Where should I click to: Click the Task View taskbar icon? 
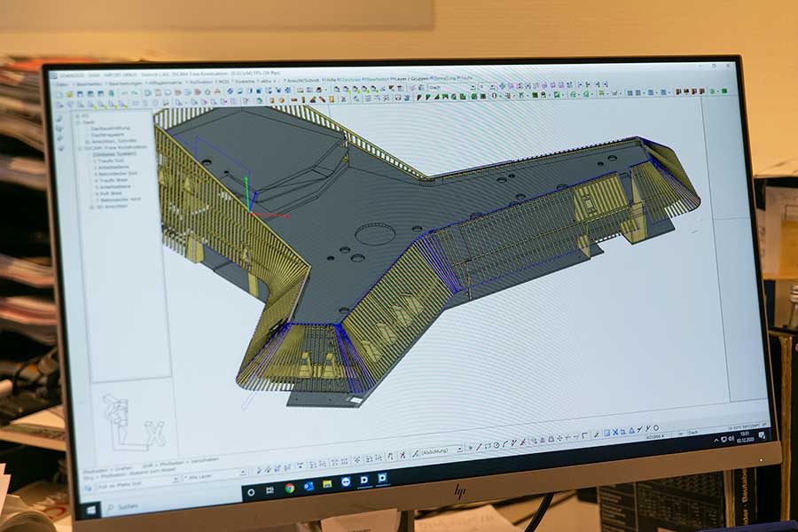click(270, 490)
